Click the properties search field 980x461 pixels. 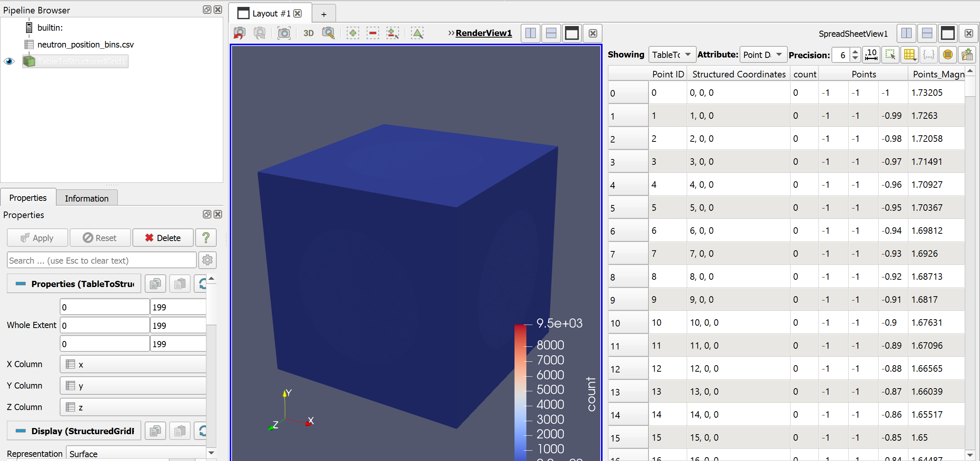tap(101, 261)
